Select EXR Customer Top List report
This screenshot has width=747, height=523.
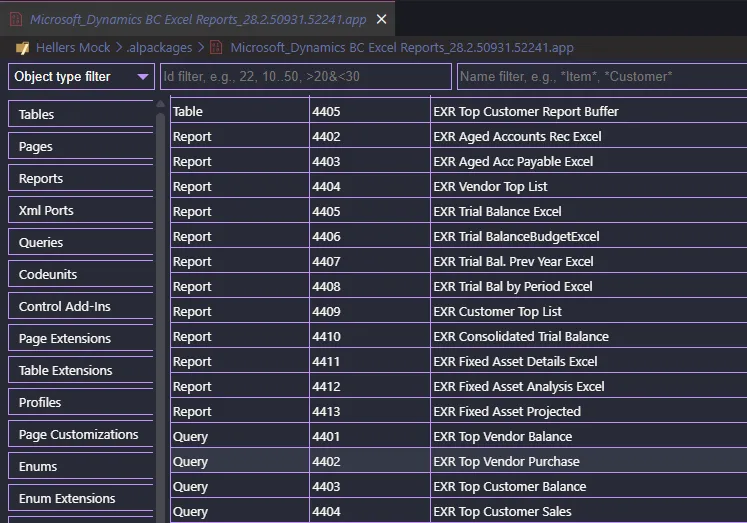pos(459,312)
